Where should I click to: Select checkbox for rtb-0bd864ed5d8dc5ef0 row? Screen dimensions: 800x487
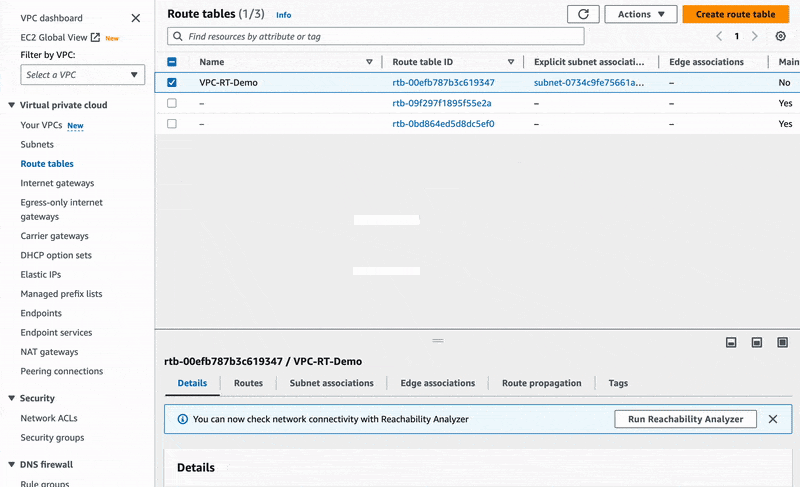click(172, 124)
